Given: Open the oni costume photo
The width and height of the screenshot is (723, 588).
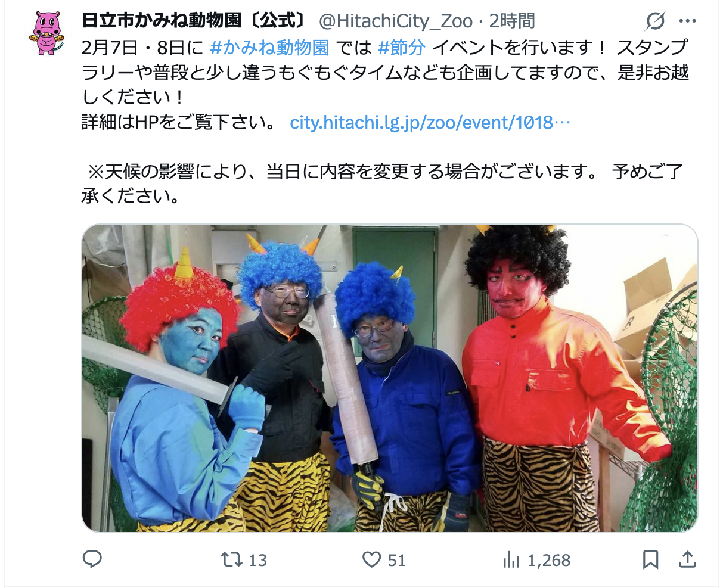Looking at the screenshot, I should 390,378.
